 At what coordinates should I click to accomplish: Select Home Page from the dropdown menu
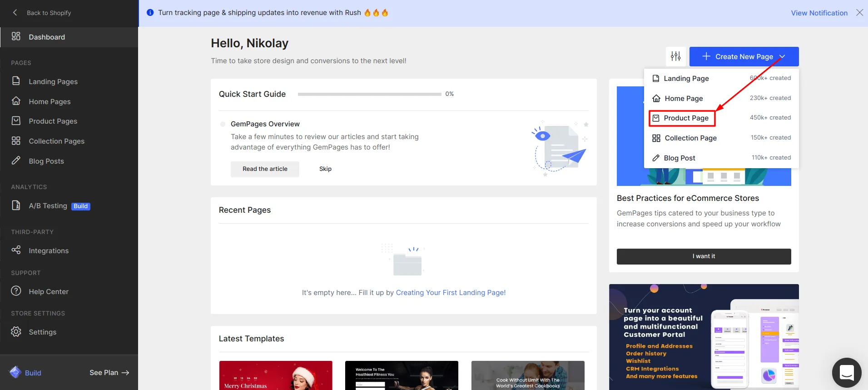tap(721, 98)
